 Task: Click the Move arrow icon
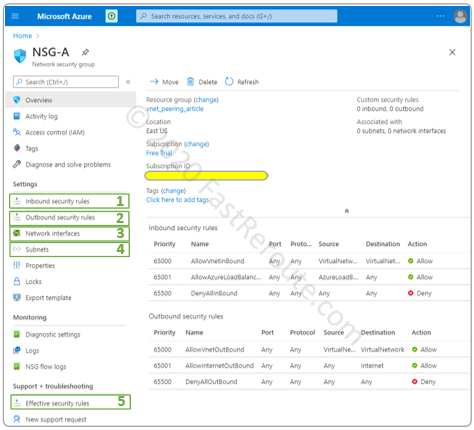(154, 82)
